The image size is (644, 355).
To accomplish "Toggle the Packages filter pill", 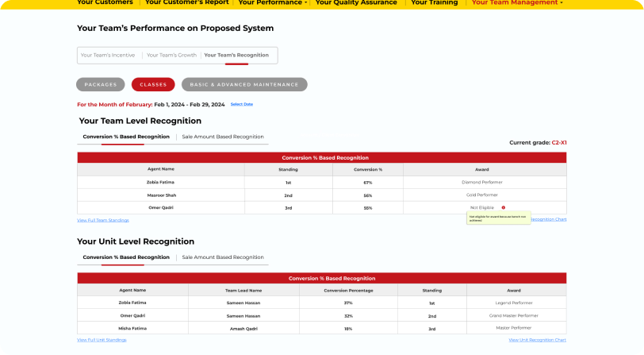I will pyautogui.click(x=100, y=84).
